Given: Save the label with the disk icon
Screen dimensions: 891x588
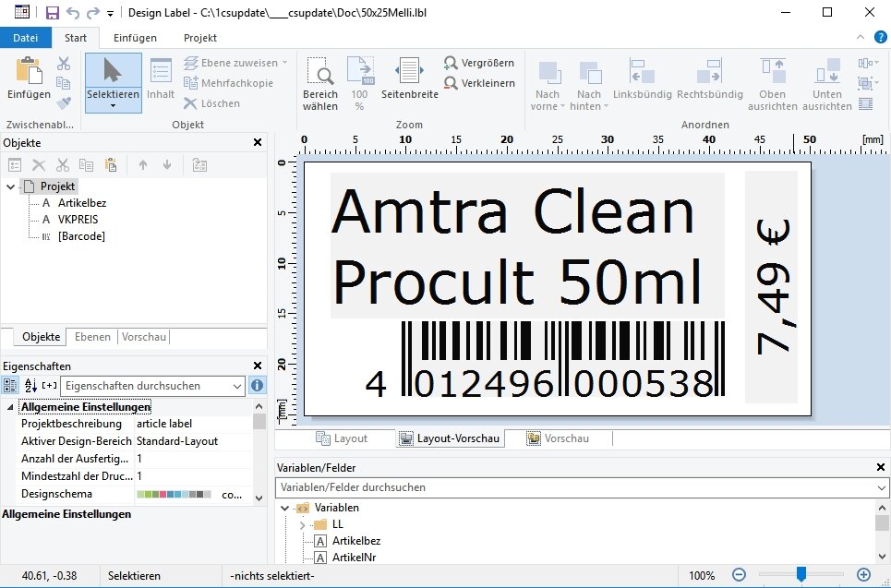Looking at the screenshot, I should [x=52, y=13].
